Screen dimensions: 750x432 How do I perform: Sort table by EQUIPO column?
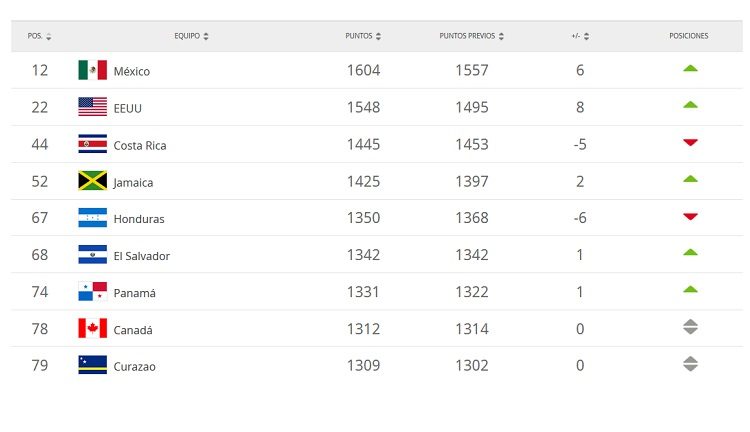(x=191, y=36)
